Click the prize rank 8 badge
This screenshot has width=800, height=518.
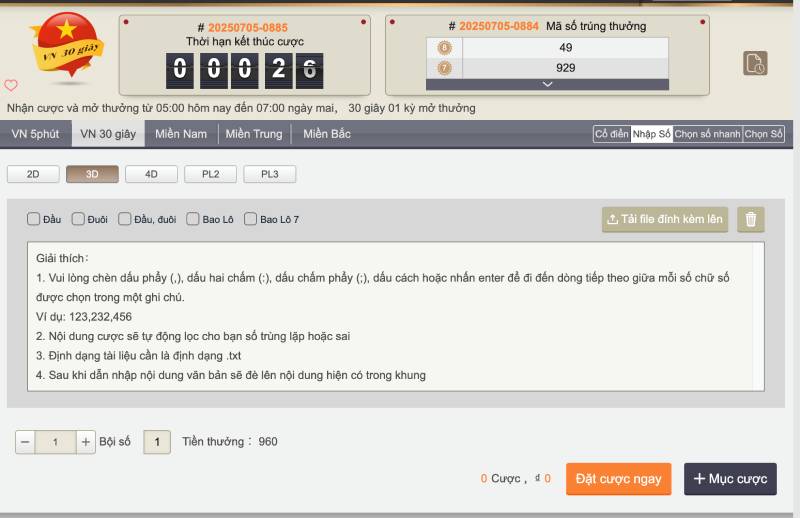point(445,48)
